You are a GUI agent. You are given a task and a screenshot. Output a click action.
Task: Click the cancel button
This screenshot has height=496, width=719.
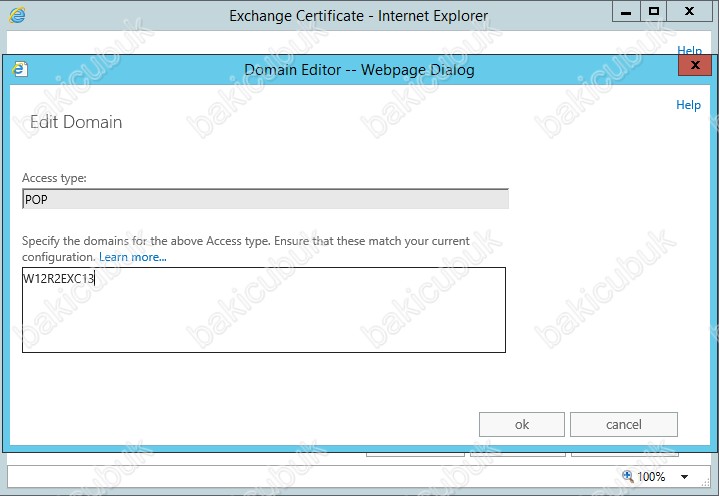(624, 424)
